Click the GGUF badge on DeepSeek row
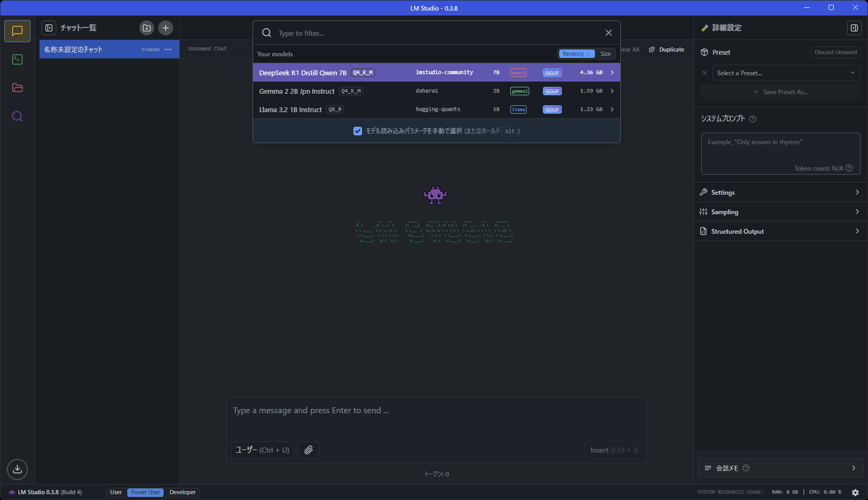 [552, 73]
